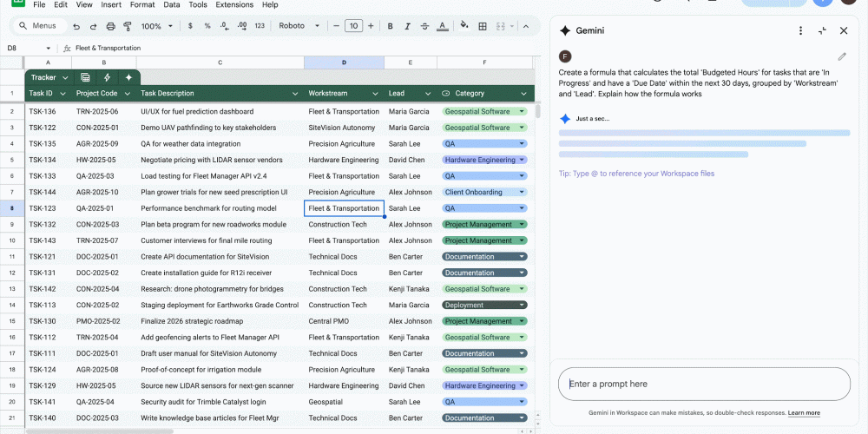Viewport: 868px width, 434px height.
Task: Click the Print icon
Action: tap(110, 26)
